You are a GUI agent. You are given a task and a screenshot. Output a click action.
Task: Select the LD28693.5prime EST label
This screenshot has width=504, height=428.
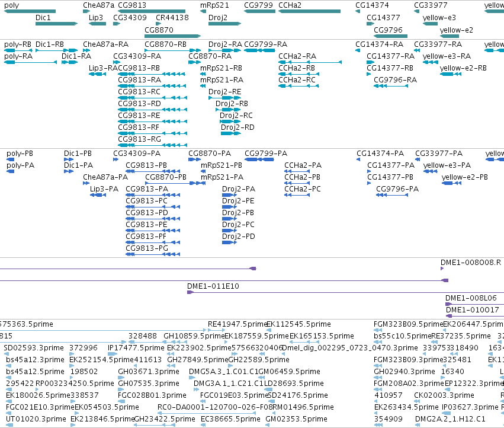click(294, 384)
